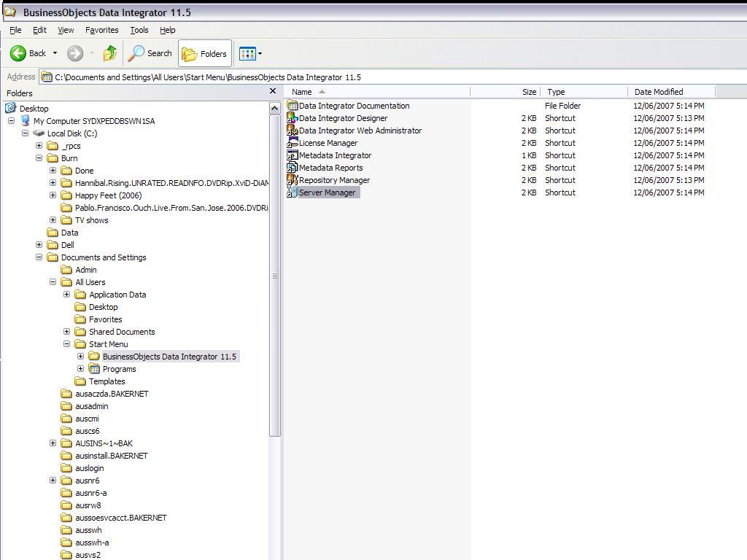This screenshot has width=747, height=560.
Task: Open the Data Integrator Documentation folder
Action: (355, 105)
